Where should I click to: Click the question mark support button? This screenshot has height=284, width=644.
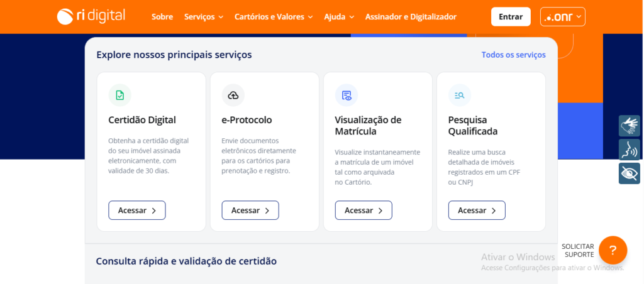[613, 250]
